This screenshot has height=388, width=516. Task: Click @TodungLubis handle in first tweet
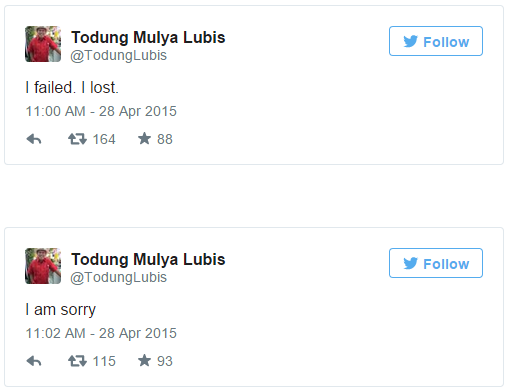pos(118,55)
